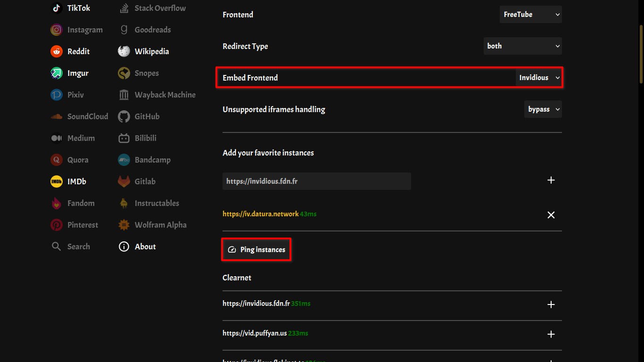
Task: Click the Instructables robot icon
Action: click(x=124, y=203)
